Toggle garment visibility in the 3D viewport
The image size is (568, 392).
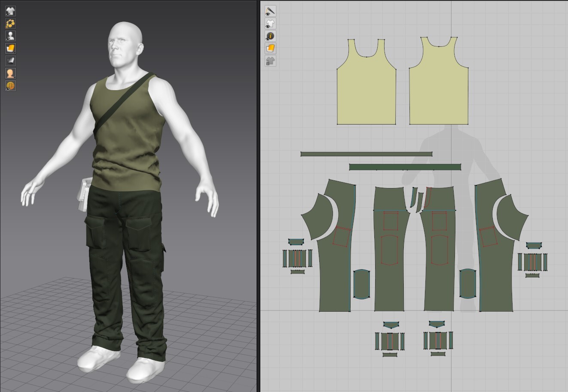pos(10,11)
